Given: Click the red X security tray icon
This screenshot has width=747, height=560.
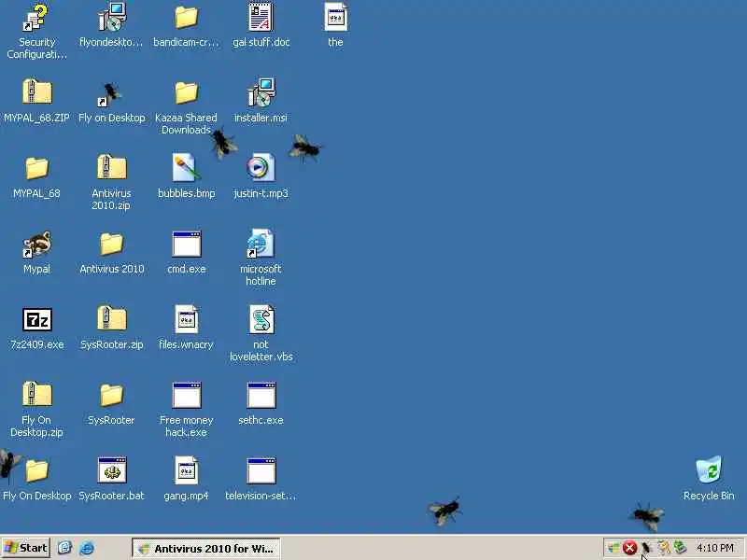Looking at the screenshot, I should pyautogui.click(x=629, y=548).
